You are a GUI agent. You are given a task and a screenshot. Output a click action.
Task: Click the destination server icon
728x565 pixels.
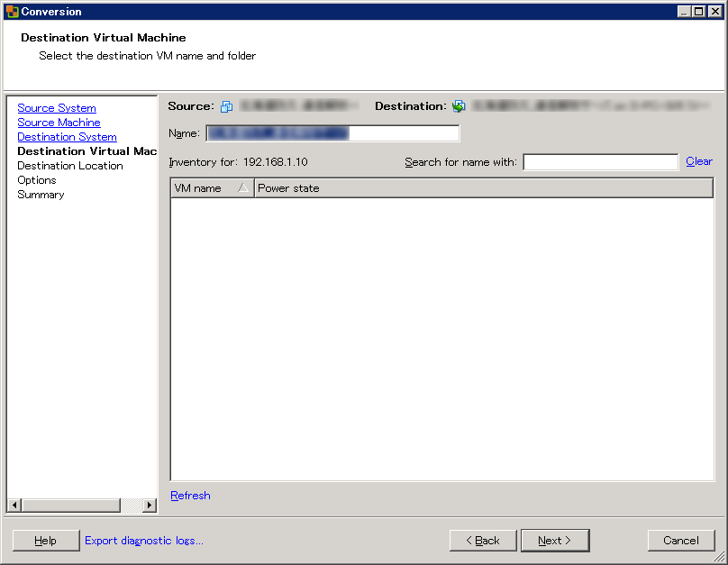[x=459, y=106]
